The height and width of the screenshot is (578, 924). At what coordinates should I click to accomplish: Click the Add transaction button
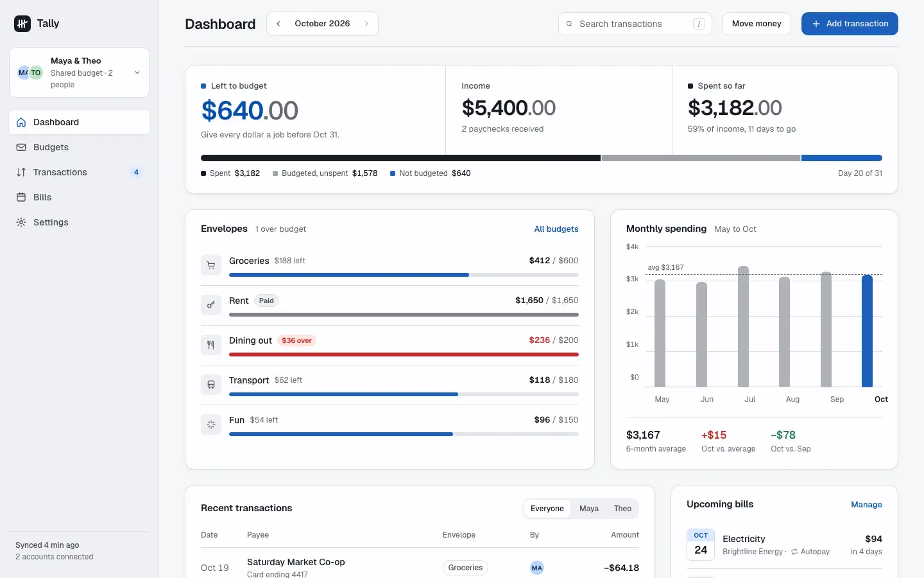point(850,24)
